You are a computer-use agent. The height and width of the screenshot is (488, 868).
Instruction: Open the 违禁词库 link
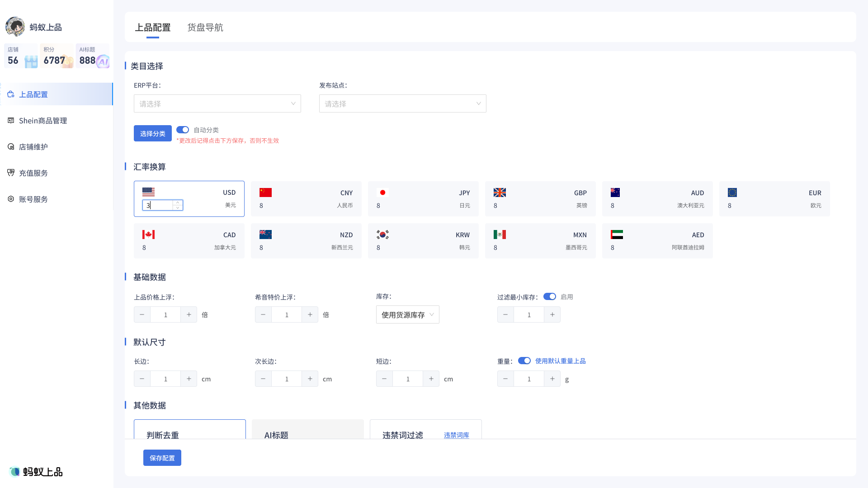pyautogui.click(x=456, y=435)
